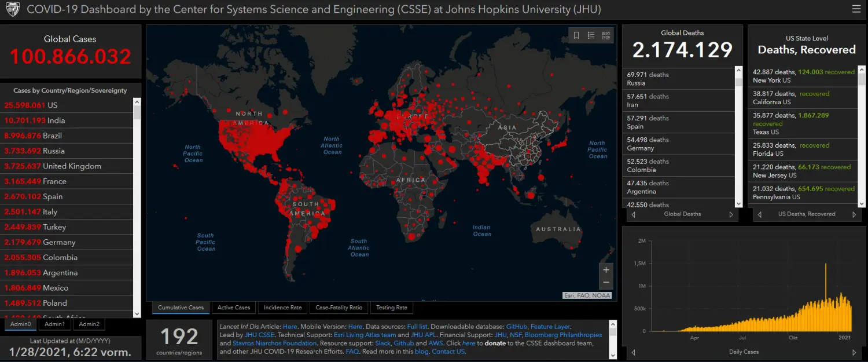Open the Slack resource support link
The height and width of the screenshot is (362, 868).
(382, 343)
